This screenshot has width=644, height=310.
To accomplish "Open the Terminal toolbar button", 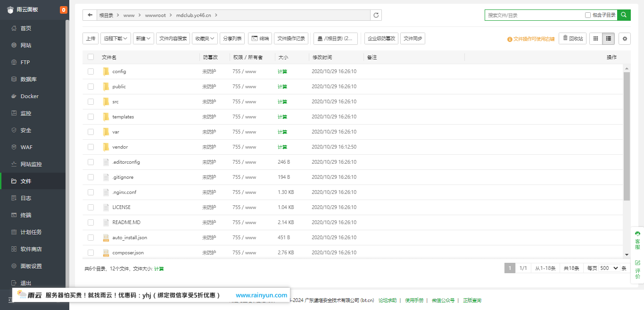I will tap(260, 39).
